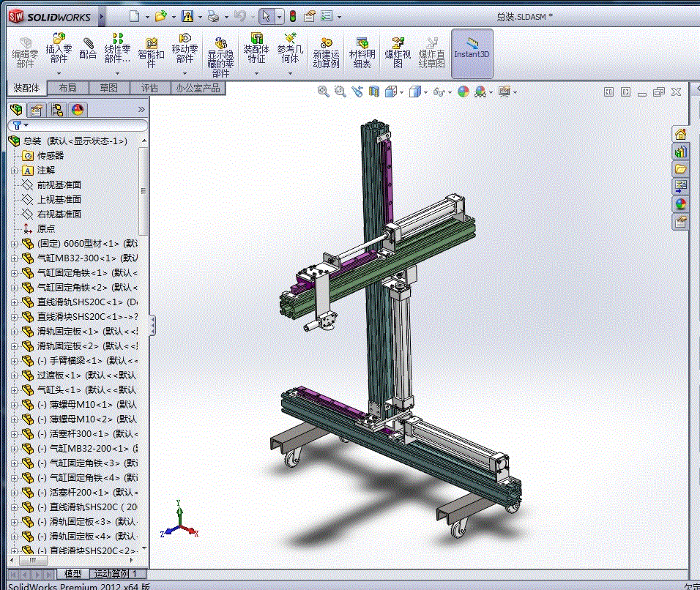Switch to the 装配体 tab
This screenshot has width=700, height=590.
click(x=26, y=88)
